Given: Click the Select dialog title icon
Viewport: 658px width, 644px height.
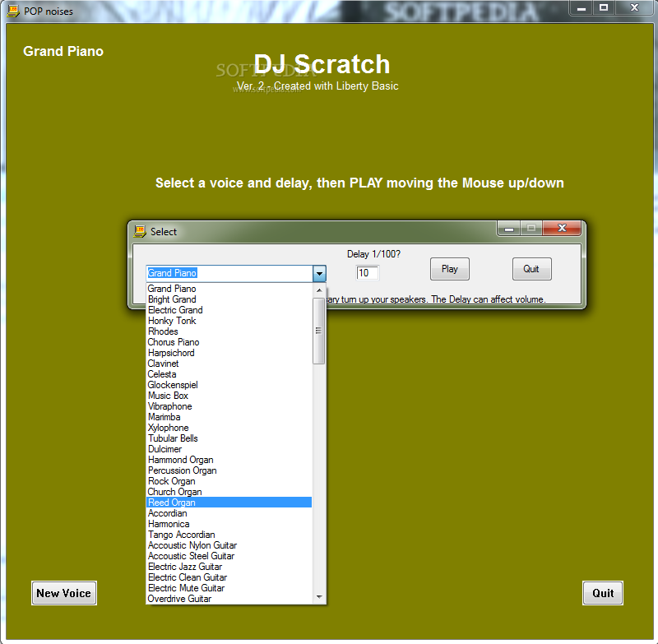Looking at the screenshot, I should 140,231.
